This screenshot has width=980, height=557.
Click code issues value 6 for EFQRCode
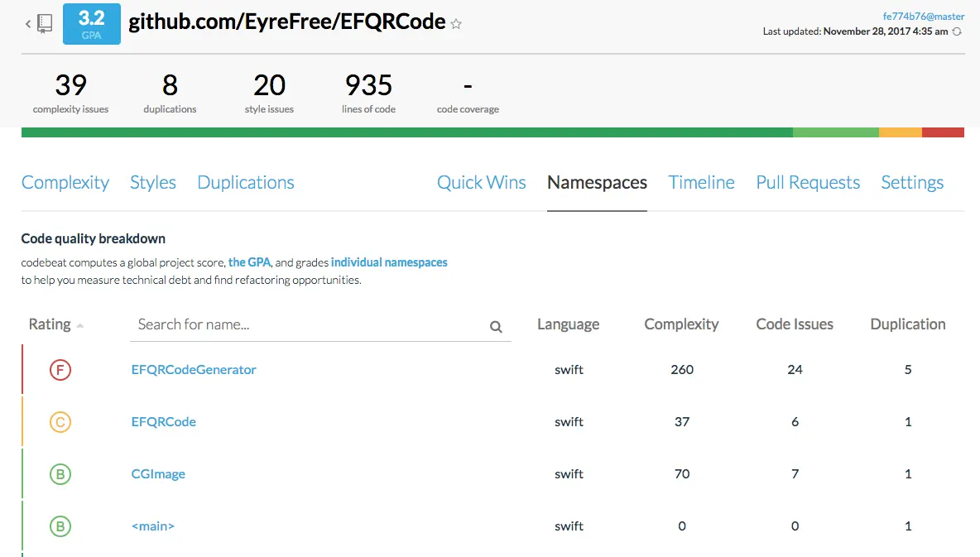(x=795, y=422)
